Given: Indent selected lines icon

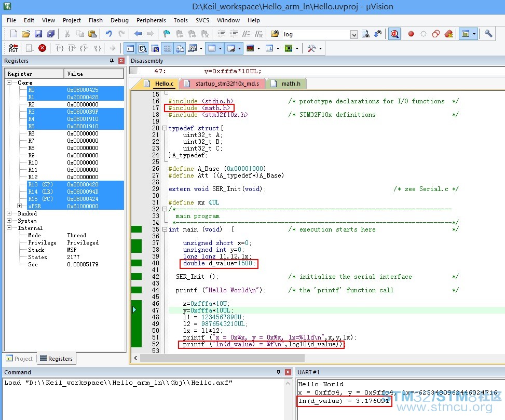Looking at the screenshot, I should coord(221,34).
